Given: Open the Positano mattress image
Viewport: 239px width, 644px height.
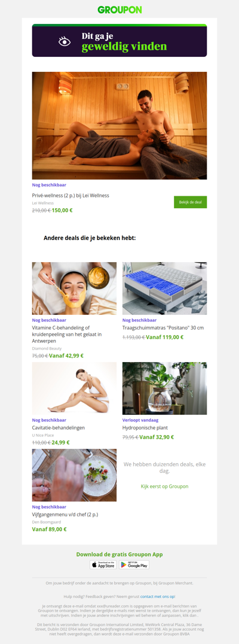Looking at the screenshot, I should [x=164, y=288].
